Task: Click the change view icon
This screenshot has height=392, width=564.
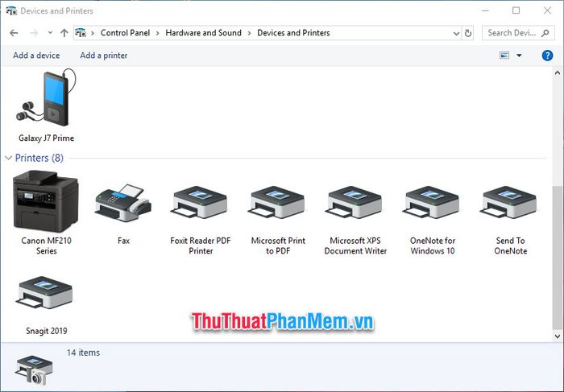Action: (x=504, y=56)
